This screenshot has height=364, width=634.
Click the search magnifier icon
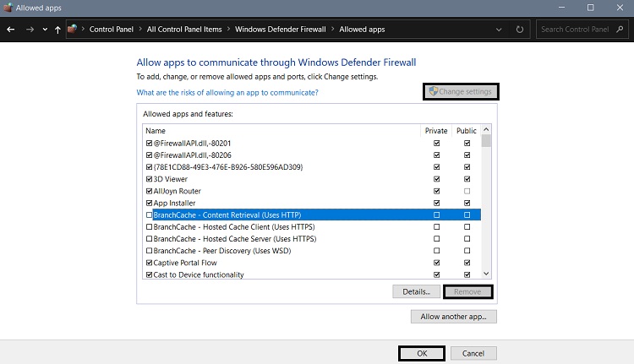coord(621,30)
